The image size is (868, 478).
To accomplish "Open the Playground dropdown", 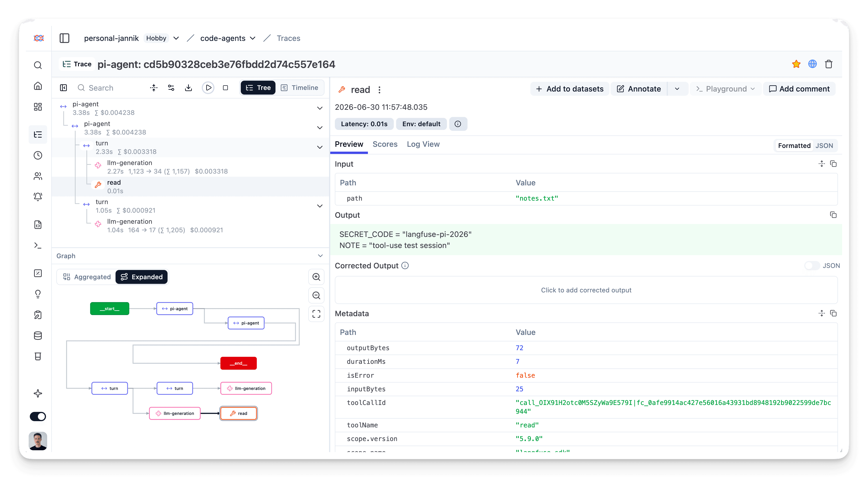I will click(725, 89).
